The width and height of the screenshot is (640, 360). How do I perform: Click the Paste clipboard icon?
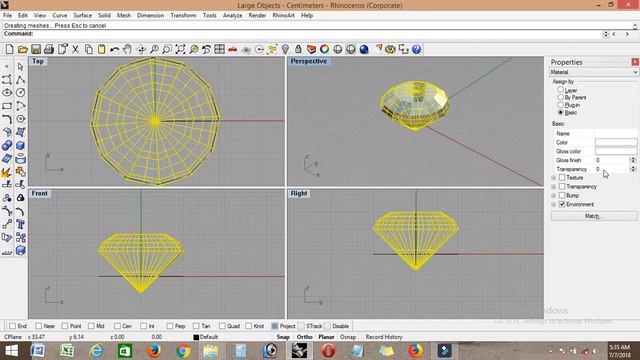point(102,49)
